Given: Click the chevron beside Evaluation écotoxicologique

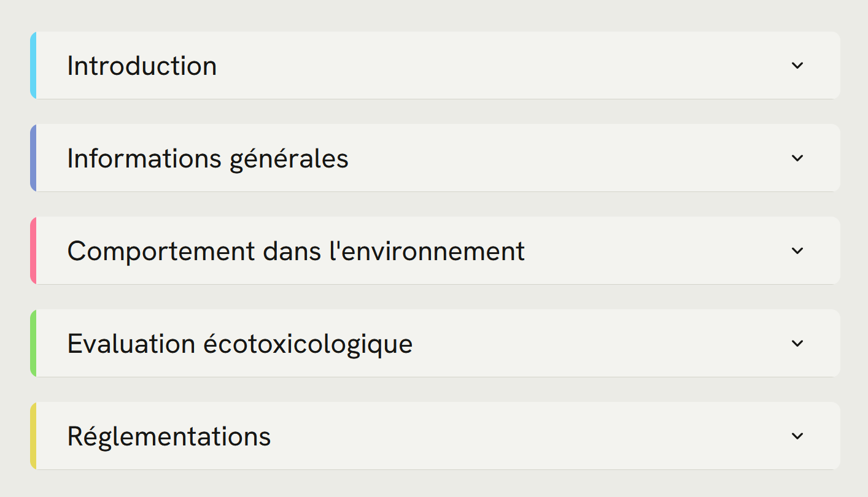Looking at the screenshot, I should pos(797,343).
